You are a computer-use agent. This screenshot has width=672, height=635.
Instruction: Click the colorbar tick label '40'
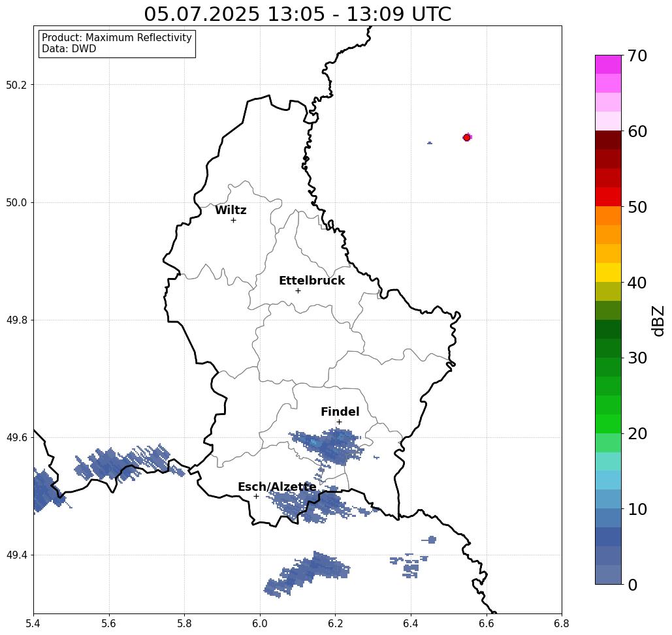(x=637, y=283)
